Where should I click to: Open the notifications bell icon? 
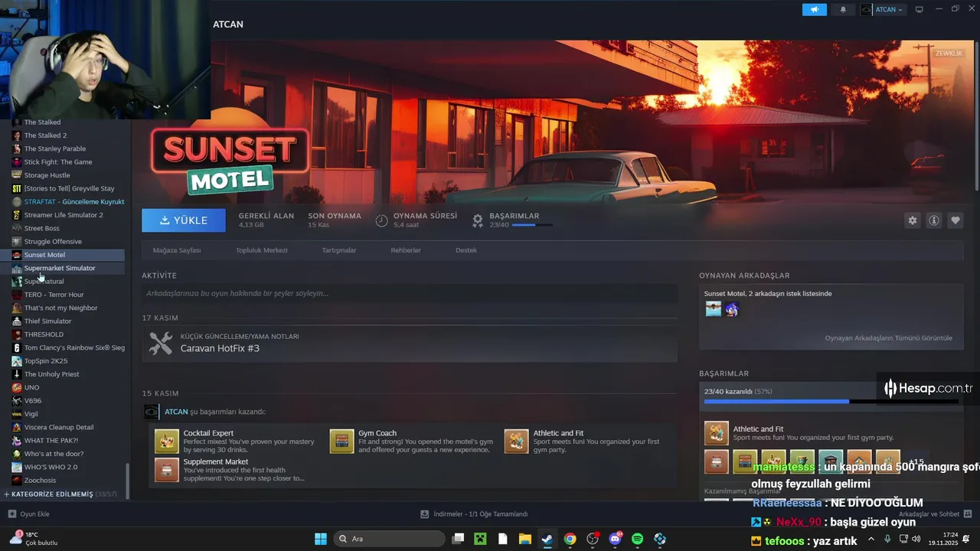pyautogui.click(x=843, y=9)
